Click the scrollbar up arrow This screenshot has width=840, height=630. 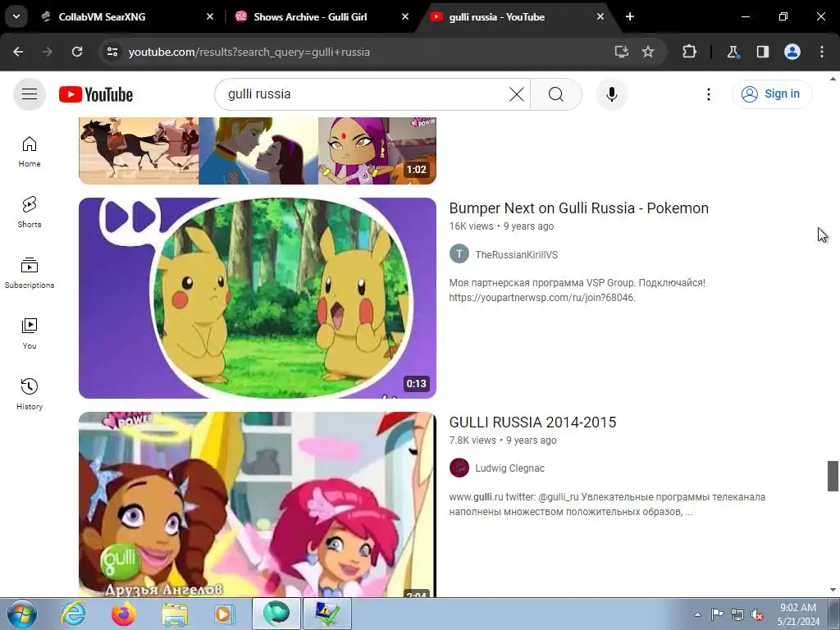833,80
